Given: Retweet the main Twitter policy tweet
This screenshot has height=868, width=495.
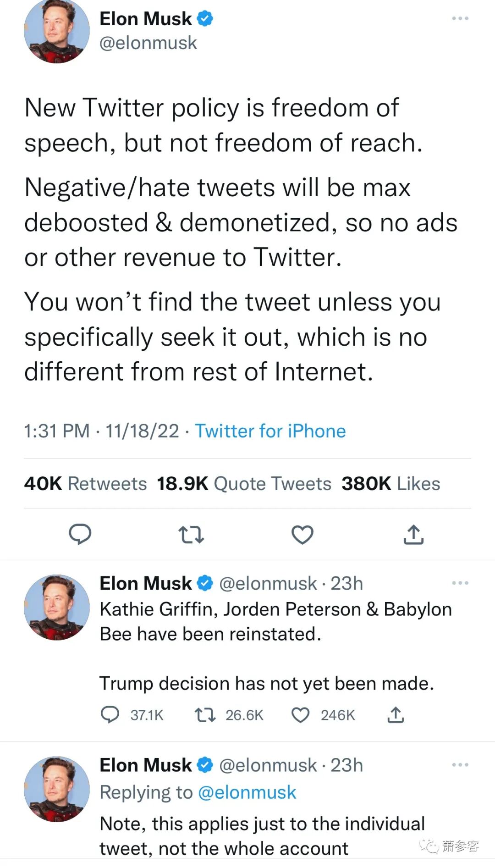Looking at the screenshot, I should [x=191, y=535].
